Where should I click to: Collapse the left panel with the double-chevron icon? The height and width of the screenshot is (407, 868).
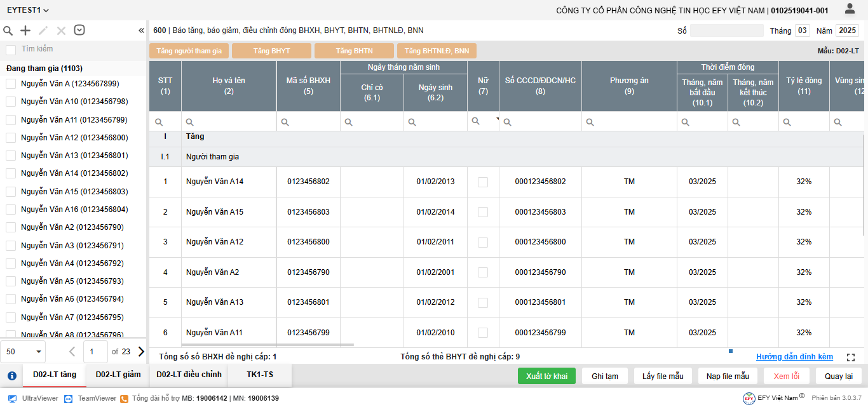(141, 30)
